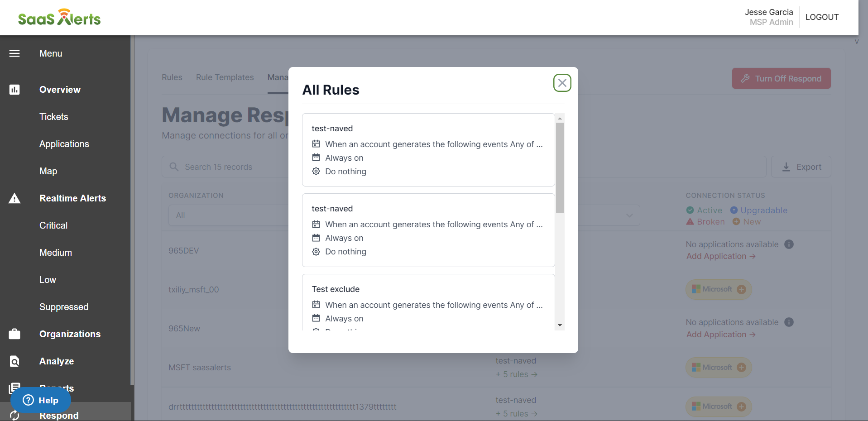This screenshot has height=421, width=868.
Task: Click the Broken status legend icon
Action: tap(690, 221)
